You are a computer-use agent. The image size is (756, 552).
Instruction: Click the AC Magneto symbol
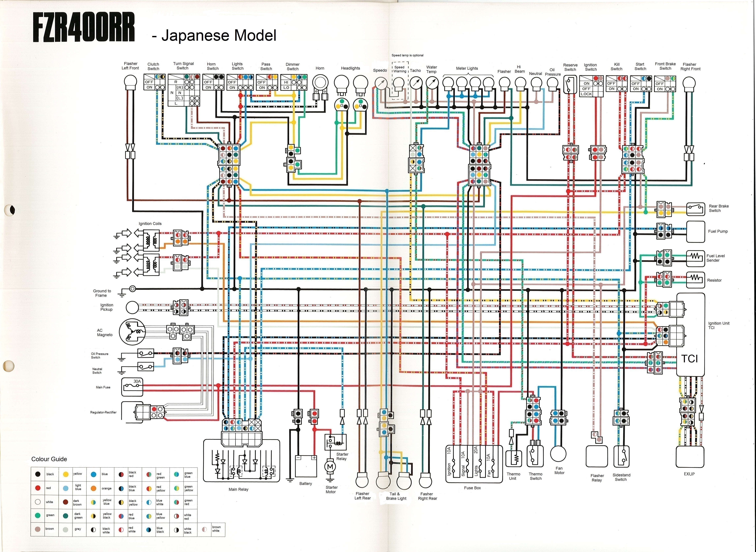tap(132, 332)
